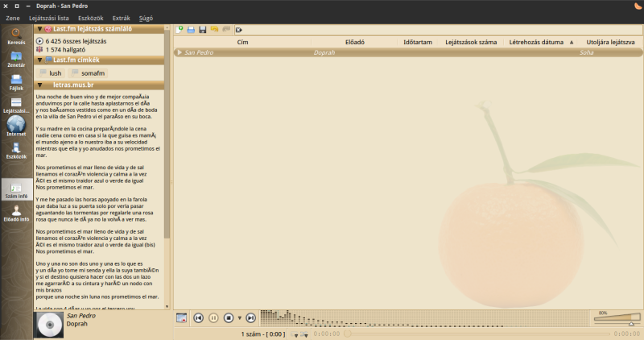Click the play indicator triangle on San Pedro row

(180, 52)
